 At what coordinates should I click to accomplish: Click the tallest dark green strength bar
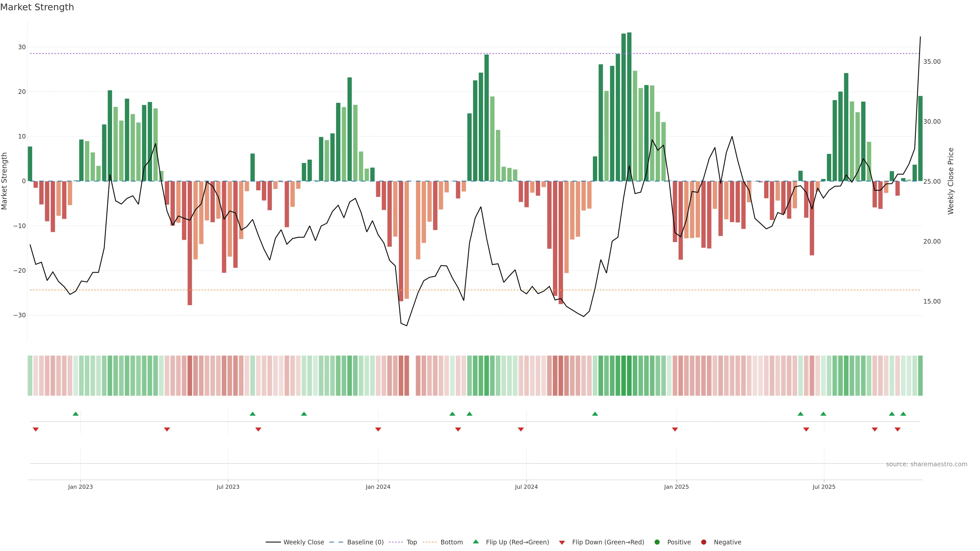click(x=629, y=106)
